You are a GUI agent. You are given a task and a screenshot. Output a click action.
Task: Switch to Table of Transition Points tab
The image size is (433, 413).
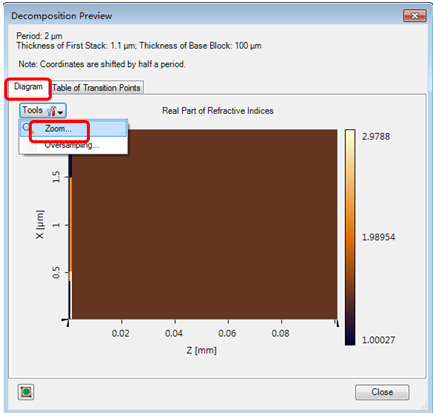click(97, 88)
